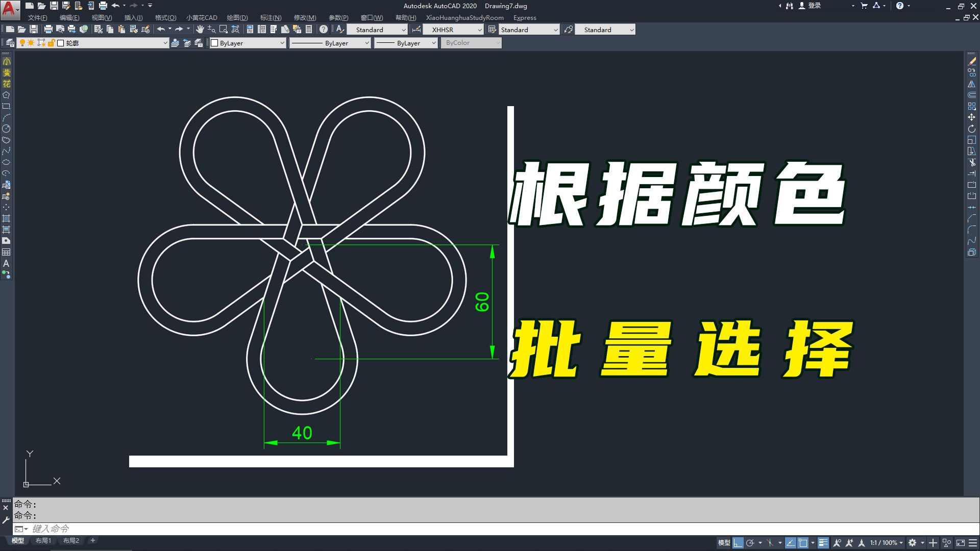Toggle Polar Tracking in status bar
This screenshot has width=980, height=551.
click(x=750, y=543)
